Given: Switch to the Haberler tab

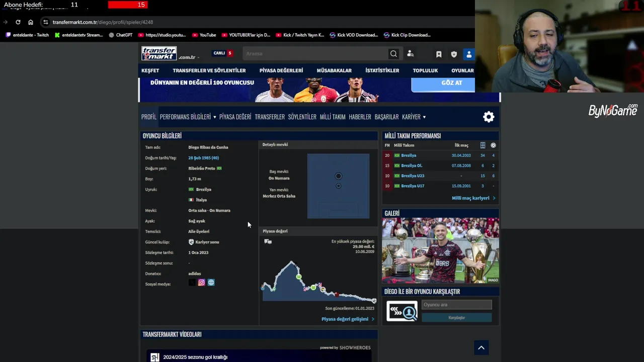Looking at the screenshot, I should coord(360,117).
